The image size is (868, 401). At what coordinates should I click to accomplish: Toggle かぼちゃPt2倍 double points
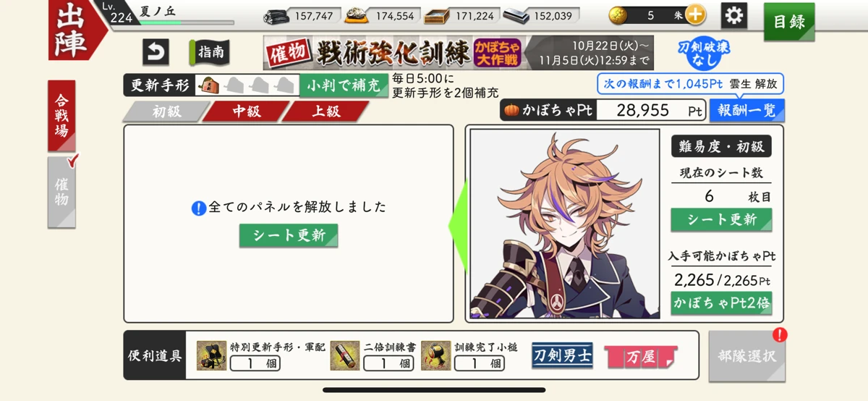721,303
